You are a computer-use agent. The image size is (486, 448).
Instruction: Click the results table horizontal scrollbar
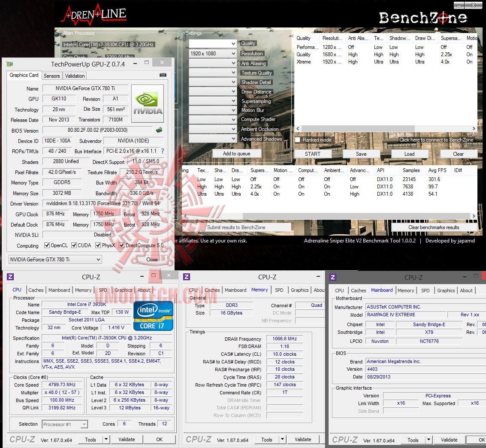(x=356, y=216)
